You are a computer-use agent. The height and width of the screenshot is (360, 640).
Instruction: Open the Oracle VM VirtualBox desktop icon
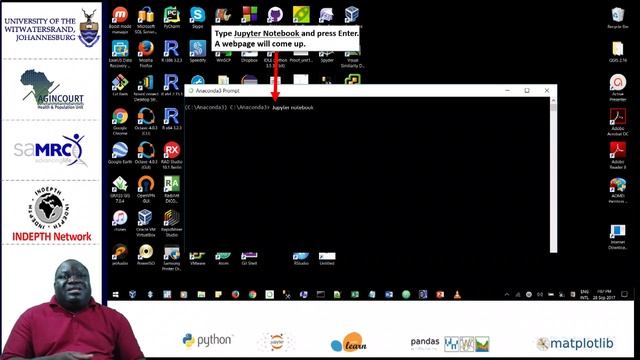click(x=146, y=223)
